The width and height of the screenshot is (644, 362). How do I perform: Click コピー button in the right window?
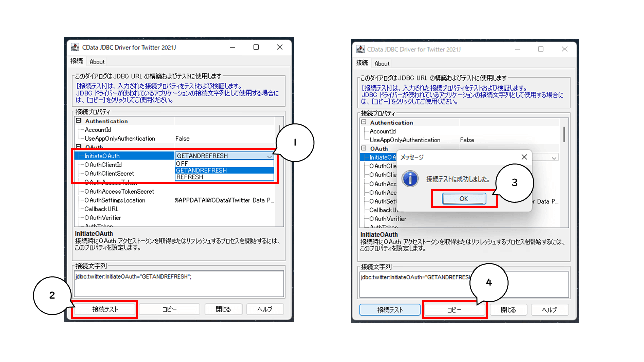tap(454, 310)
